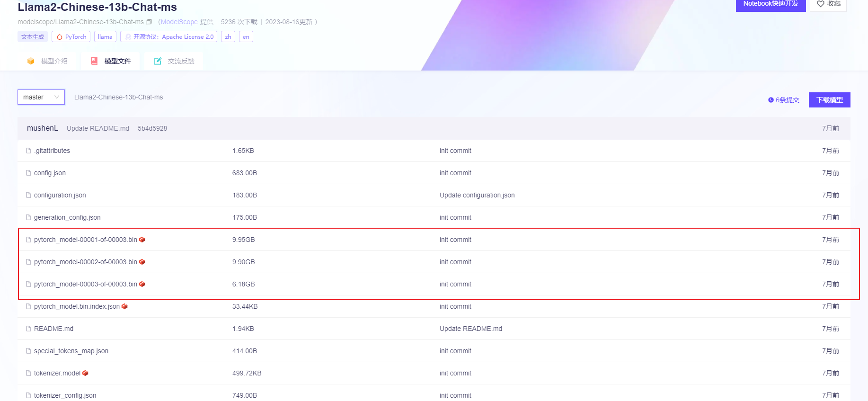Click the 下载模型 download button

point(830,100)
